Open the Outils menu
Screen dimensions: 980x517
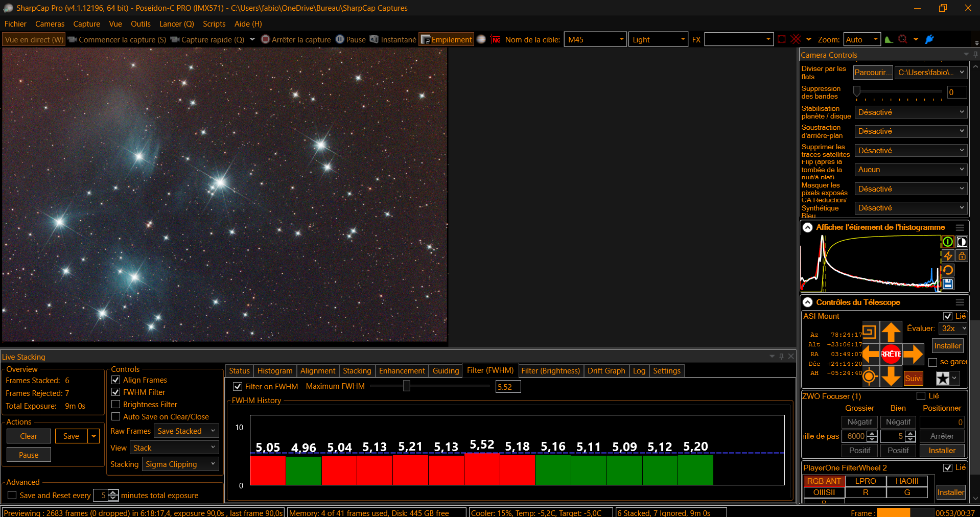141,24
